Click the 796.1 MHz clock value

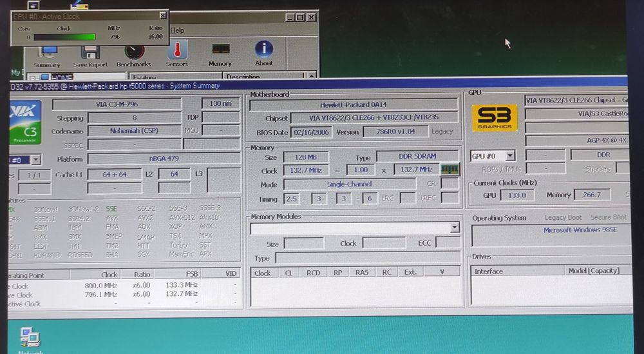(101, 295)
